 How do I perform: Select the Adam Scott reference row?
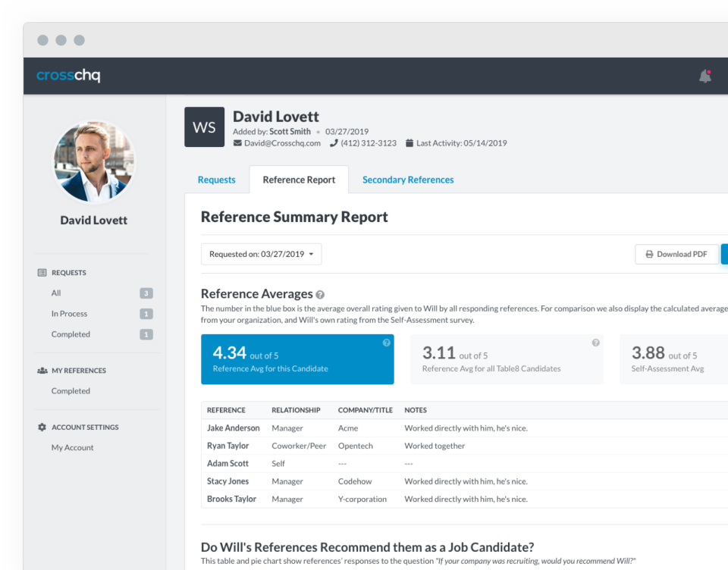pos(464,463)
